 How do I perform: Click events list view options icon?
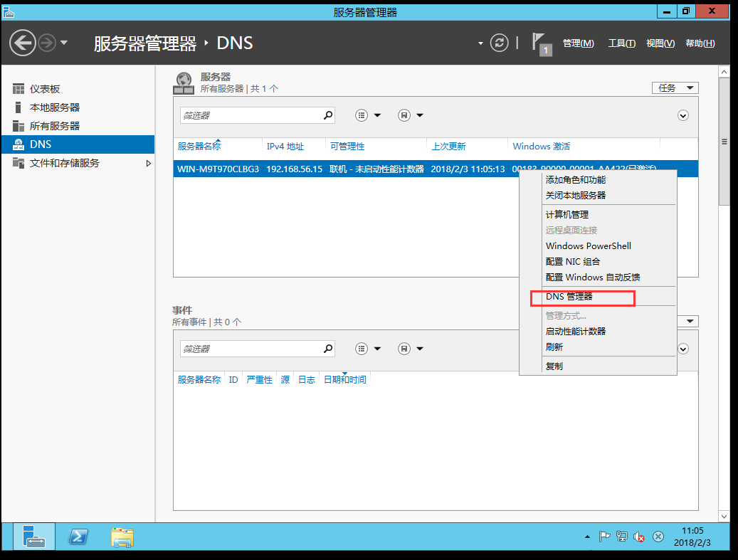coord(362,349)
